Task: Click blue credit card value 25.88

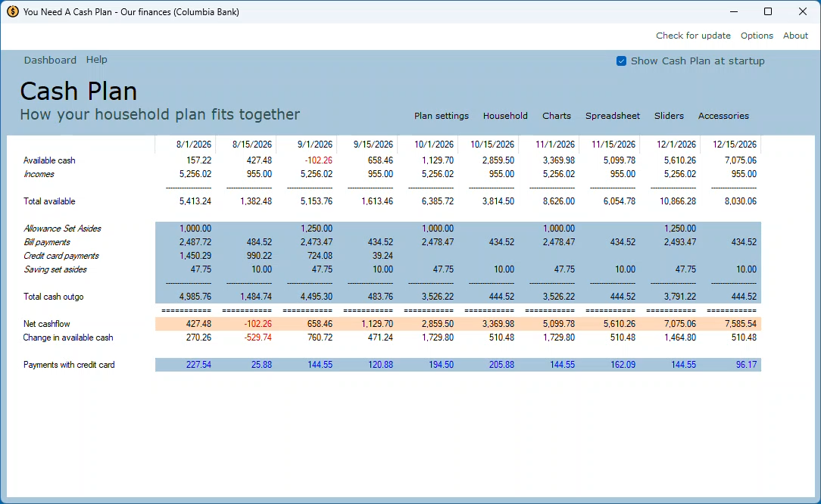Action: [x=261, y=365]
